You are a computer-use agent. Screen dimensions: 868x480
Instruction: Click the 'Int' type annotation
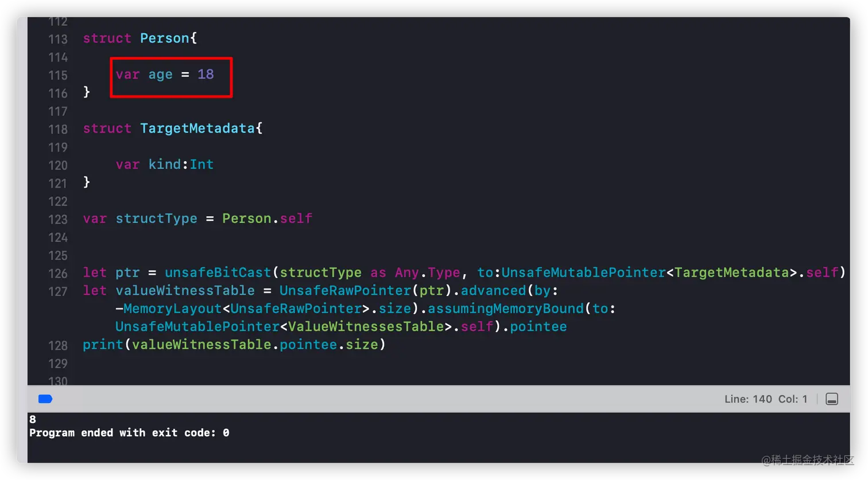tap(201, 165)
